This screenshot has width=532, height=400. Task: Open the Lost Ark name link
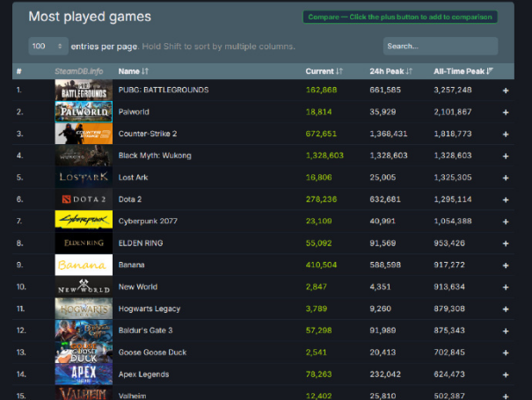[133, 177]
